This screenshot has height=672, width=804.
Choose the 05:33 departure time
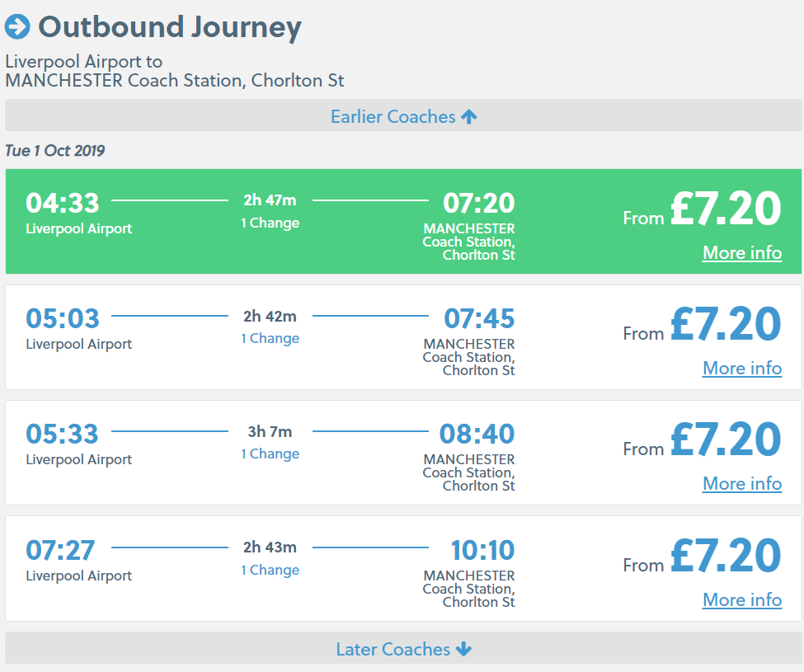(63, 434)
